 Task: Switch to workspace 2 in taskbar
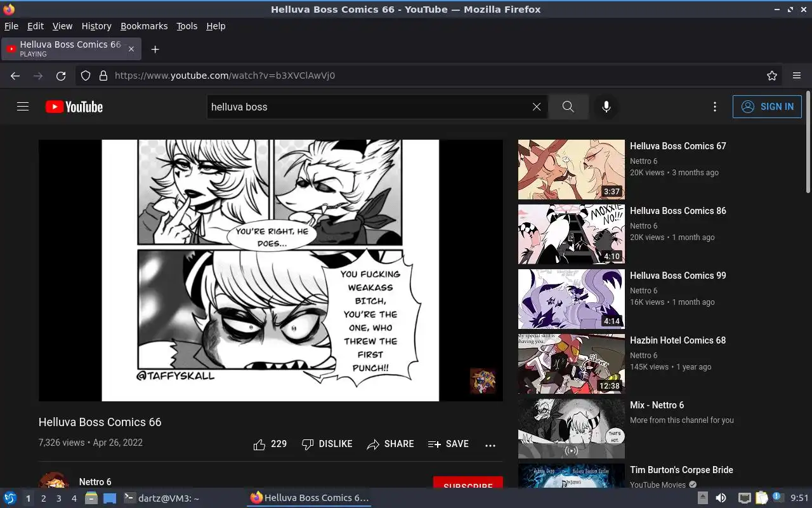coord(43,498)
